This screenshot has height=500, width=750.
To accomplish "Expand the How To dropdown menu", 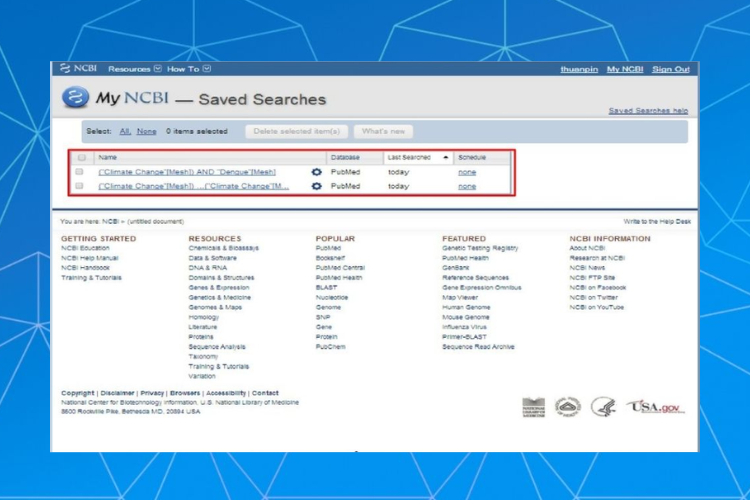I will click(188, 69).
